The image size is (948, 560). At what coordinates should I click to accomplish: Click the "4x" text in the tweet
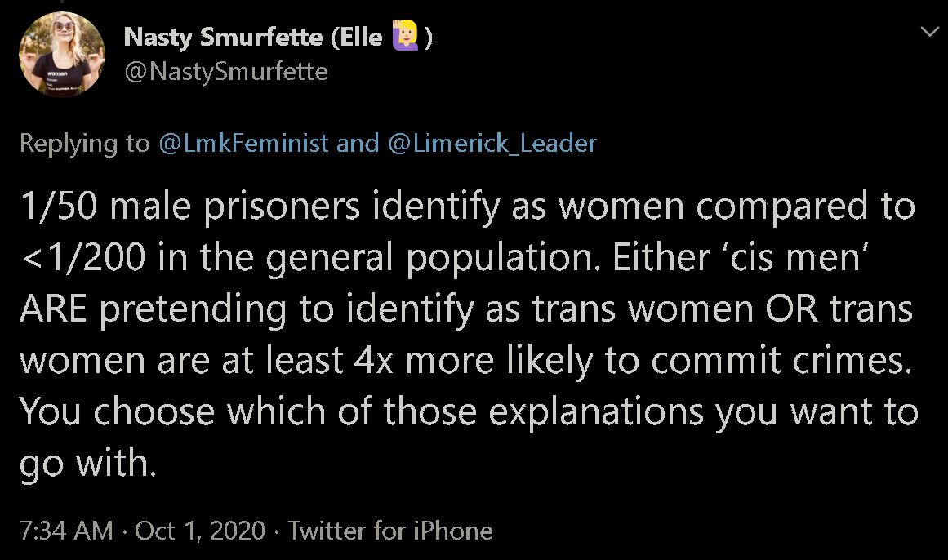(375, 361)
